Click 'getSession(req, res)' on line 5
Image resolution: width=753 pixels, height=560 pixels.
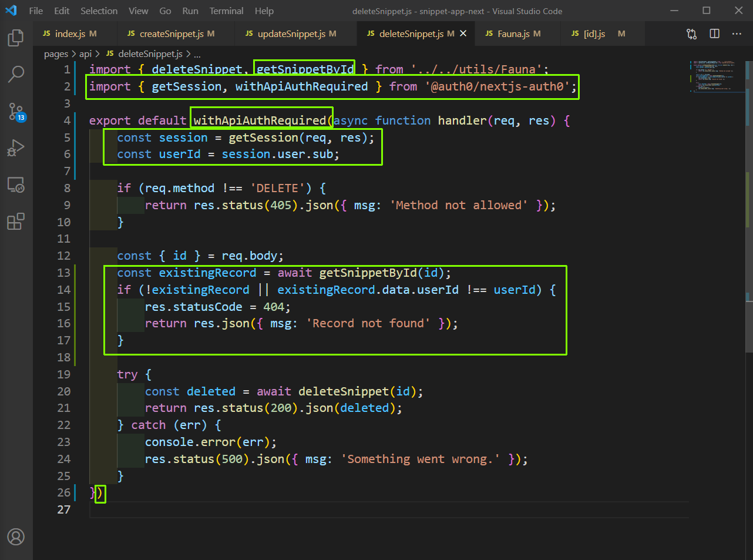pyautogui.click(x=298, y=138)
